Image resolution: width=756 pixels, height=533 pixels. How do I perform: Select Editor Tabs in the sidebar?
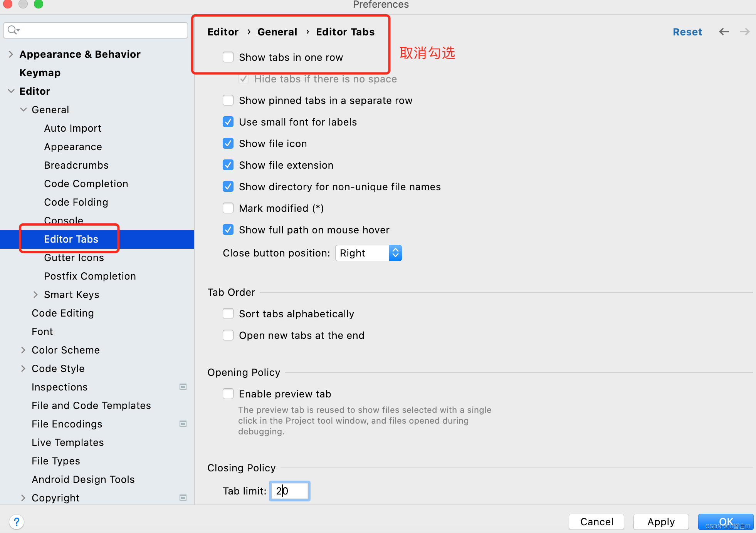tap(71, 239)
